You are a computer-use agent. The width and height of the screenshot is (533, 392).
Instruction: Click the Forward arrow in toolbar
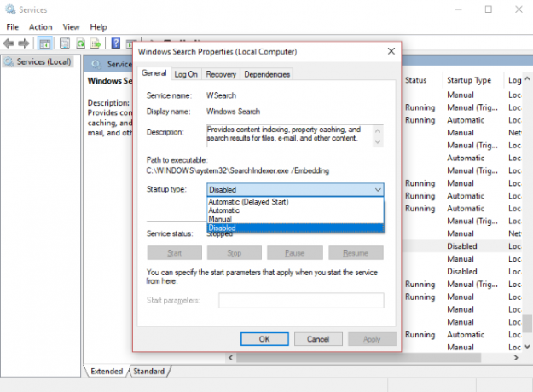24,43
